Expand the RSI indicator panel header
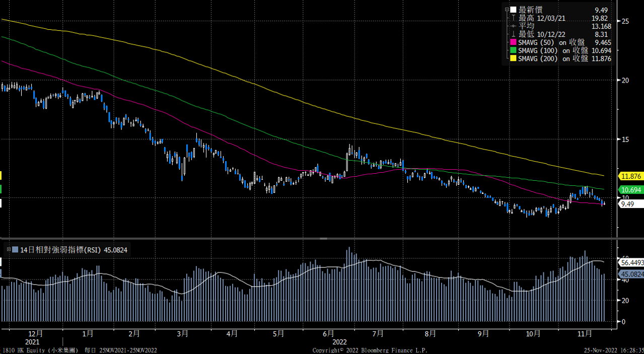 pyautogui.click(x=9, y=250)
